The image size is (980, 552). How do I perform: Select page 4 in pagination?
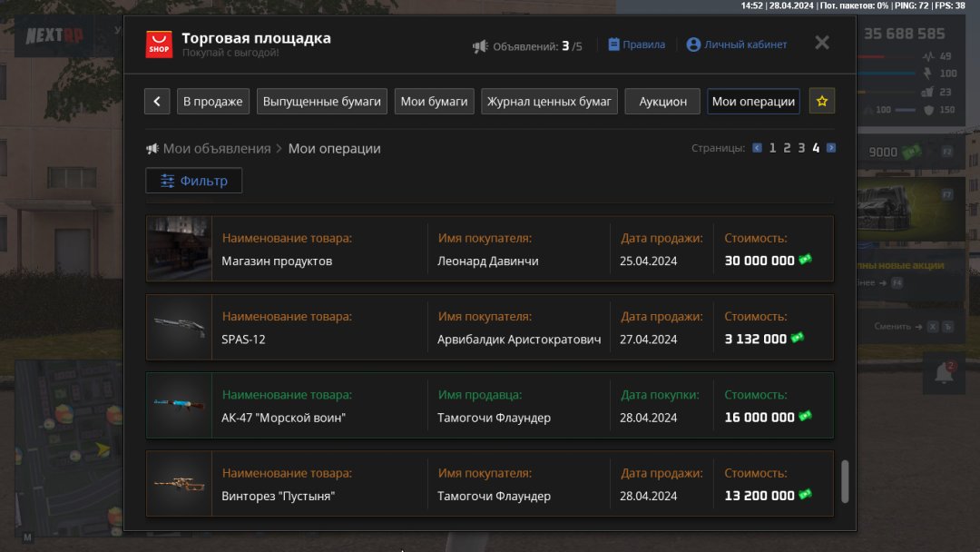click(x=816, y=148)
